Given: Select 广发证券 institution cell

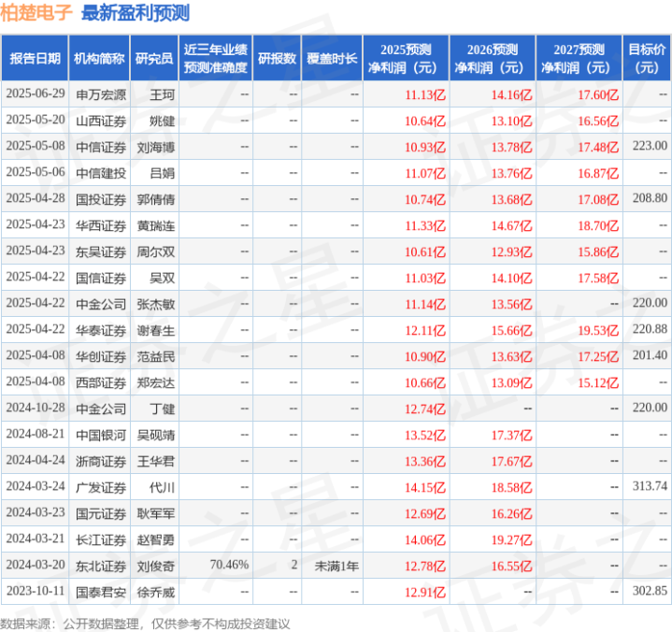Looking at the screenshot, I should pyautogui.click(x=101, y=487).
